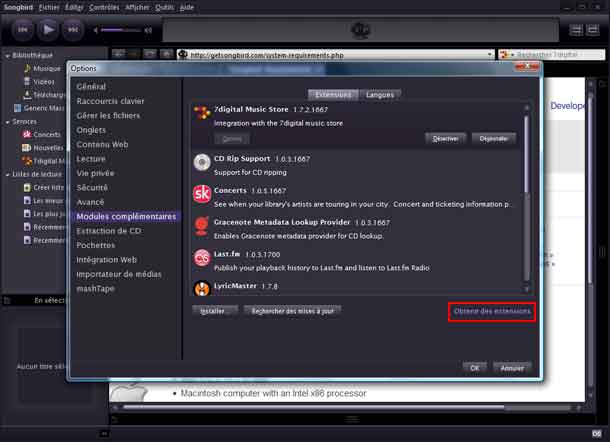Click the URL address field
This screenshot has height=442, width=610.
tap(336, 55)
